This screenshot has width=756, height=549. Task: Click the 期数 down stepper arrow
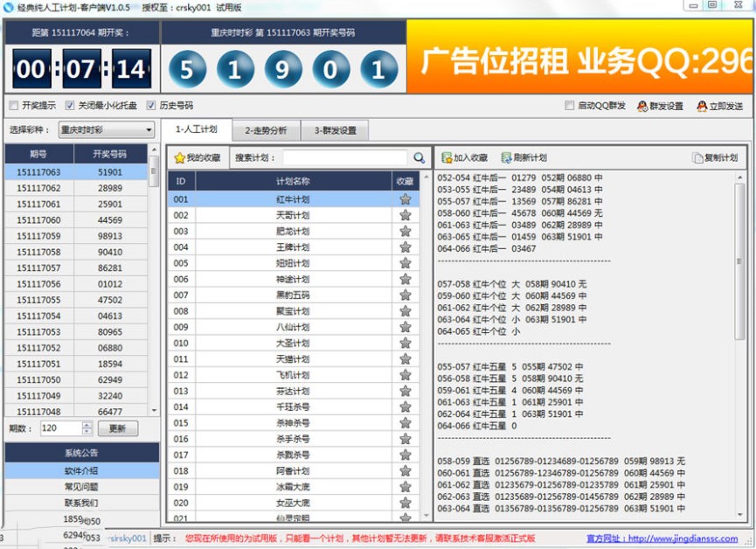[x=87, y=432]
